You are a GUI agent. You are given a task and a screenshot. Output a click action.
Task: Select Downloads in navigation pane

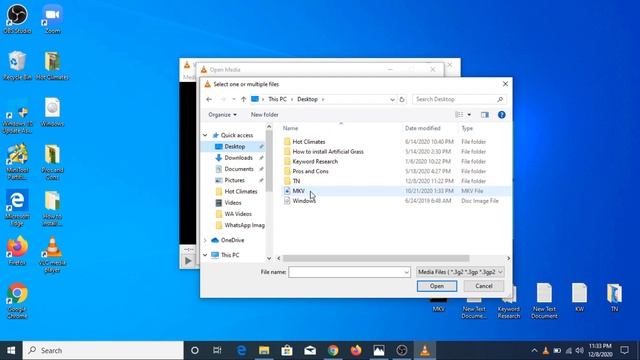point(238,158)
